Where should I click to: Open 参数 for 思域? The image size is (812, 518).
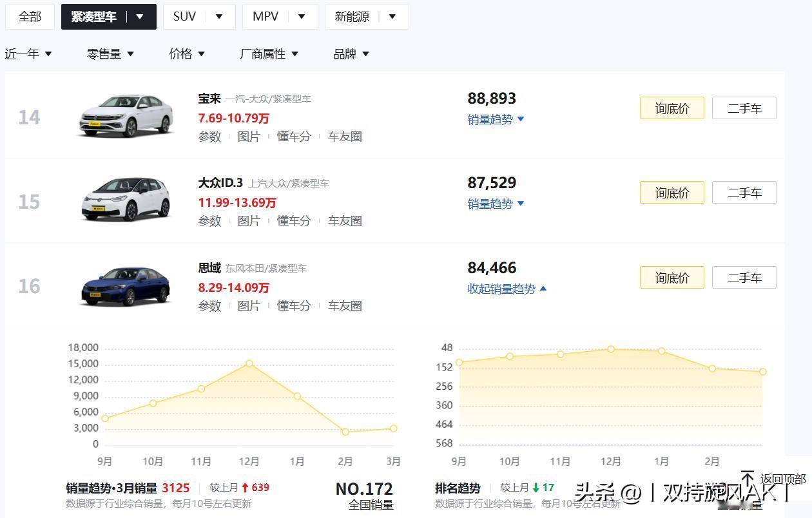[x=209, y=306]
